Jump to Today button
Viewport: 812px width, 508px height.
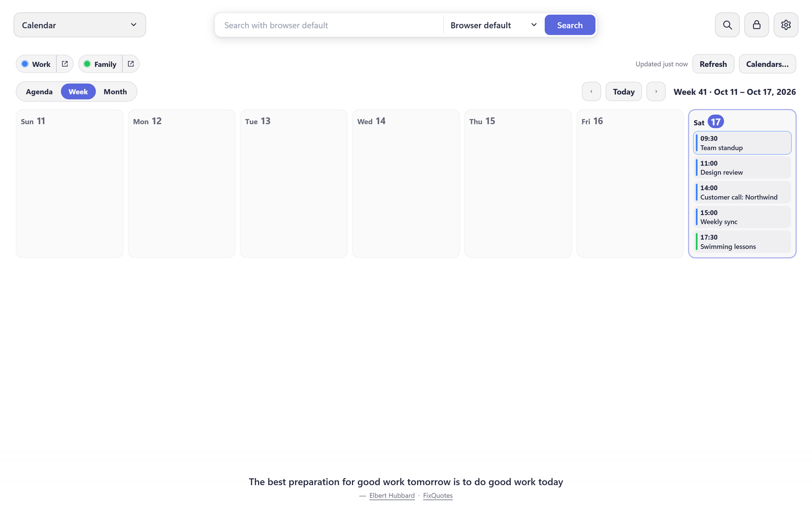pyautogui.click(x=623, y=91)
